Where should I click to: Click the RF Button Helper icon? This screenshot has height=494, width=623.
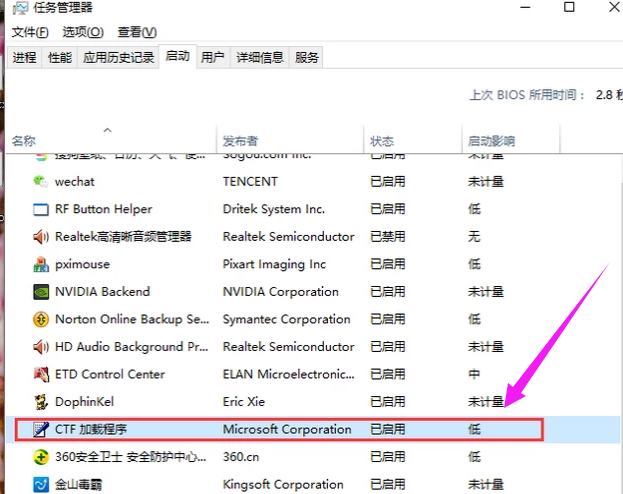(40, 209)
